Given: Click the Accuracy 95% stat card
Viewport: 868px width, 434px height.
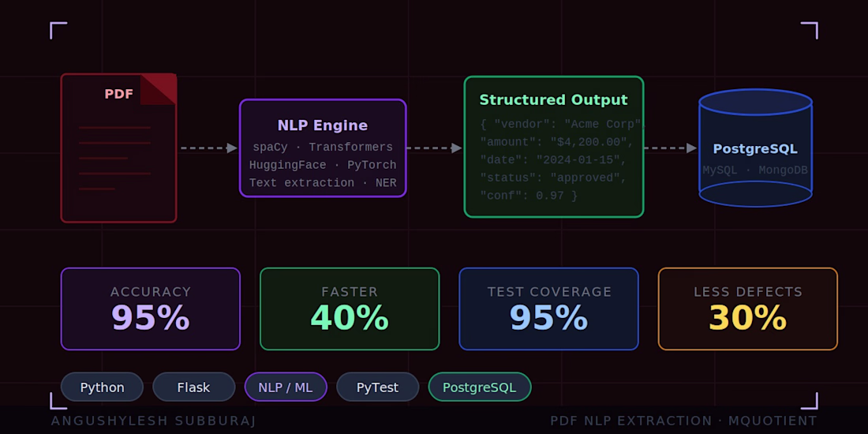Looking at the screenshot, I should (x=150, y=309).
